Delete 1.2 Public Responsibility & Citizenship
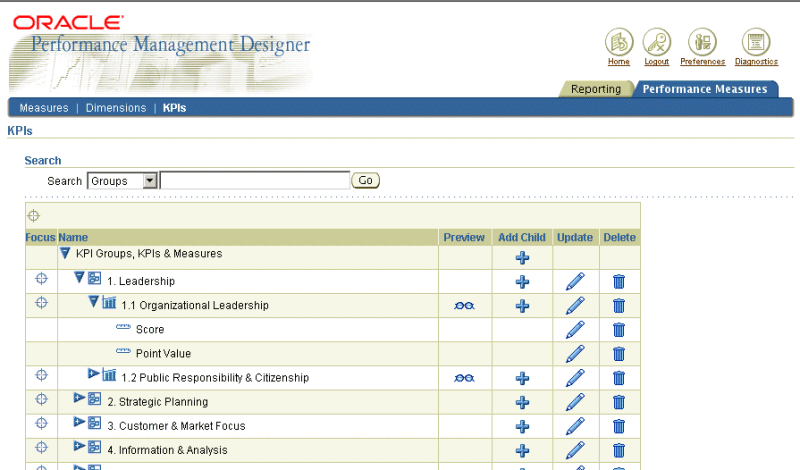The image size is (800, 470). pyautogui.click(x=619, y=378)
